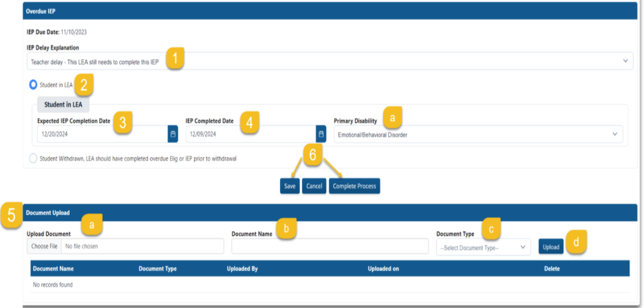Open calendar picker for Expected IEP Completion Date
Screen dimensions: 644x308
[x=173, y=134]
